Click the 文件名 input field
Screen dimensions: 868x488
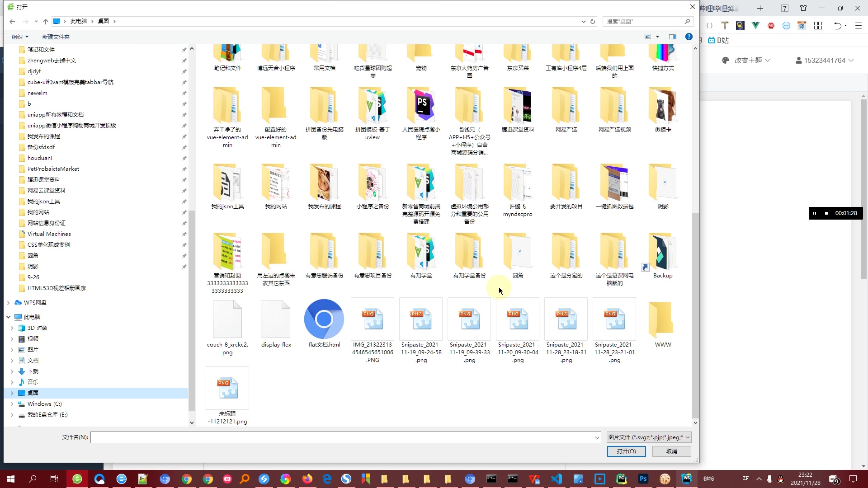344,437
